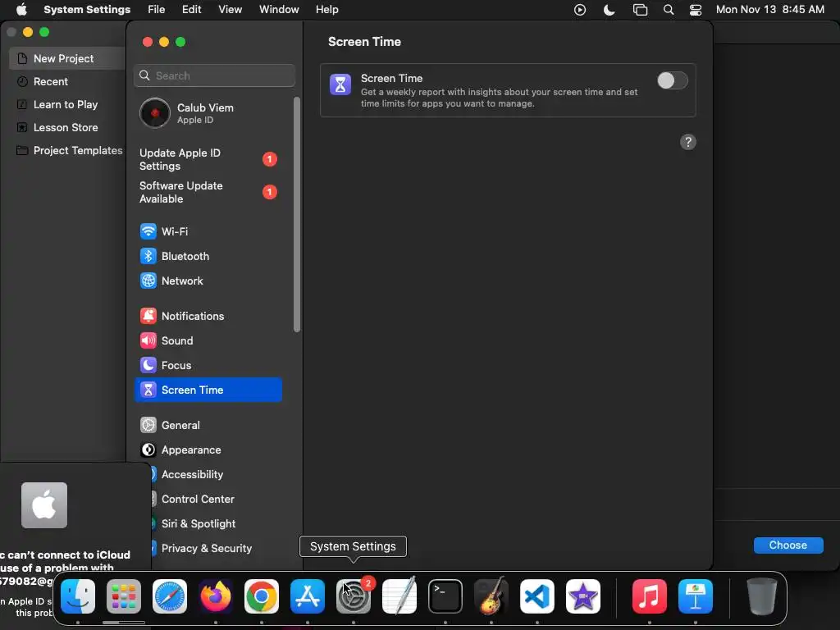Image resolution: width=840 pixels, height=630 pixels.
Task: Open the Appearance settings pane
Action: point(208,450)
